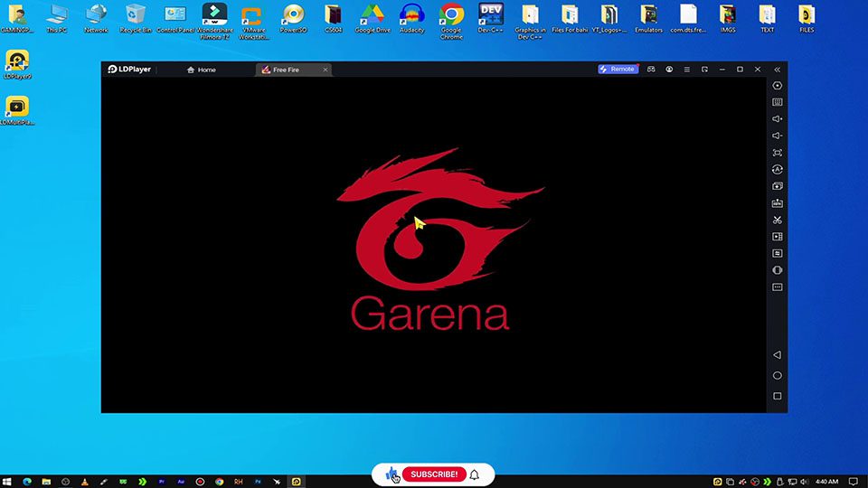Click the shake device icon in sidebar

pyautogui.click(x=778, y=270)
